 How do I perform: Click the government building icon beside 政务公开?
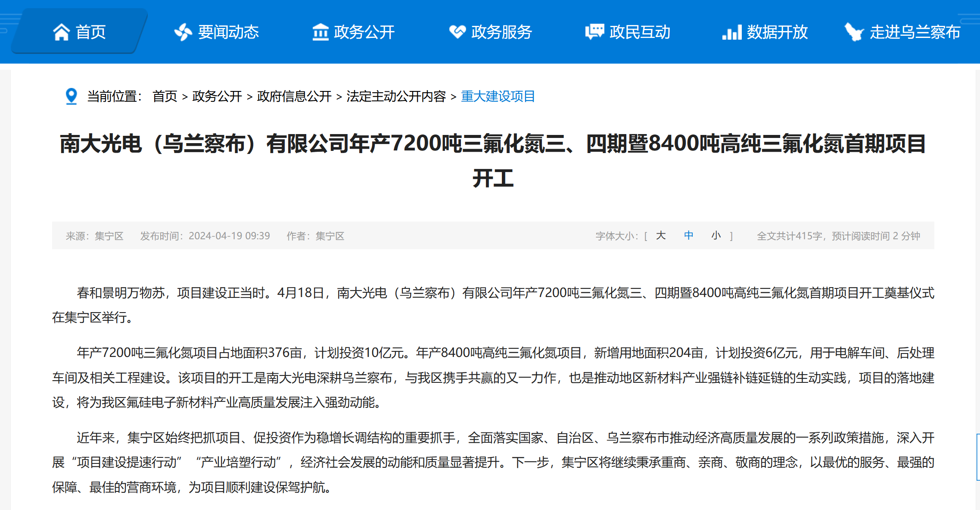click(320, 32)
